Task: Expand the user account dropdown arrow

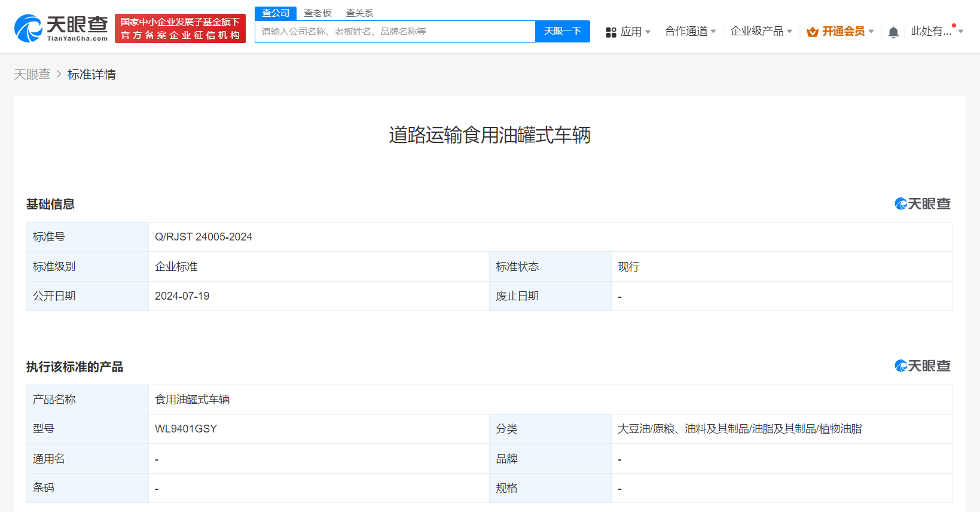Action: 961,31
